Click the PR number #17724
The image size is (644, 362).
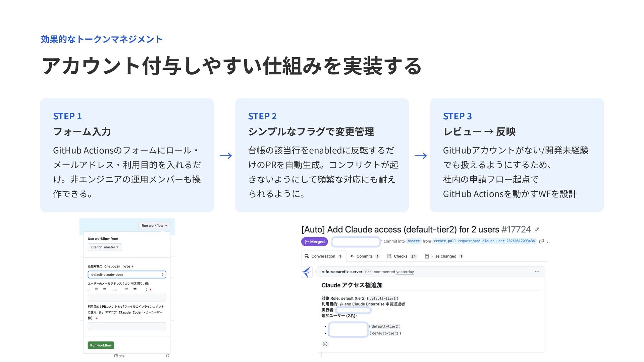pyautogui.click(x=516, y=230)
